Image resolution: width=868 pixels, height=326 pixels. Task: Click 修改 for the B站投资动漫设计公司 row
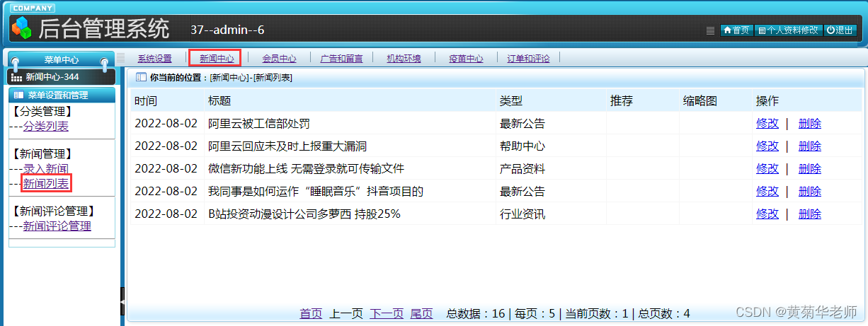(x=767, y=214)
